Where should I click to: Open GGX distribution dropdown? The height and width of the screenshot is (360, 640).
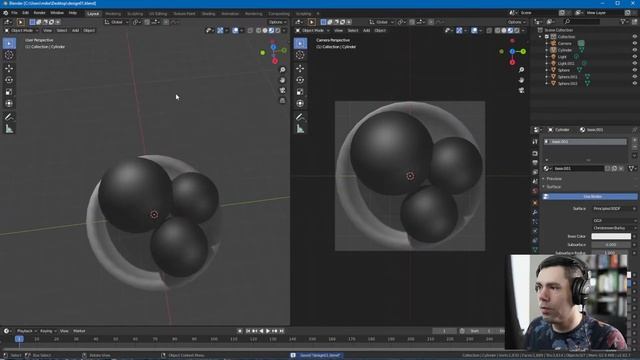[614, 220]
